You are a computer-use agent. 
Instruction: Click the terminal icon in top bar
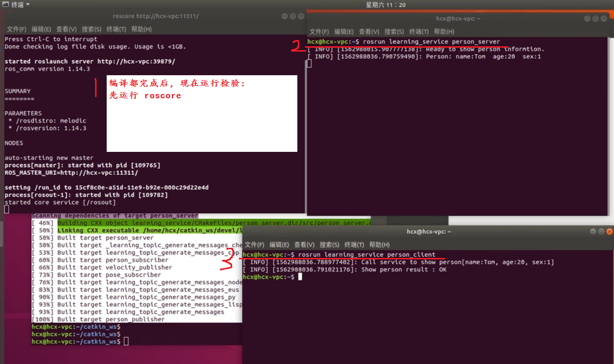coord(5,4)
